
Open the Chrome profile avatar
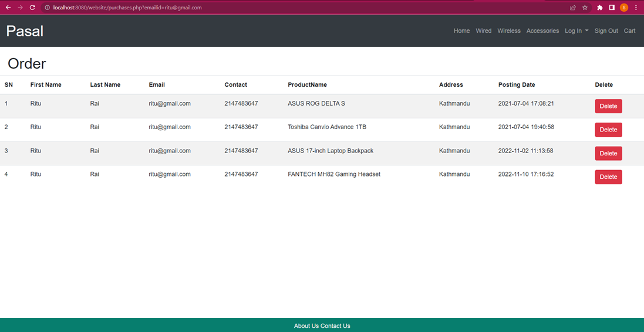click(623, 8)
